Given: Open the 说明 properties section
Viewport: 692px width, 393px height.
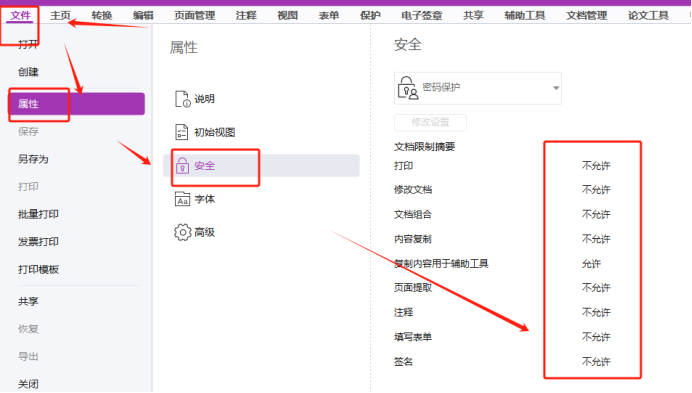Looking at the screenshot, I should [x=204, y=99].
